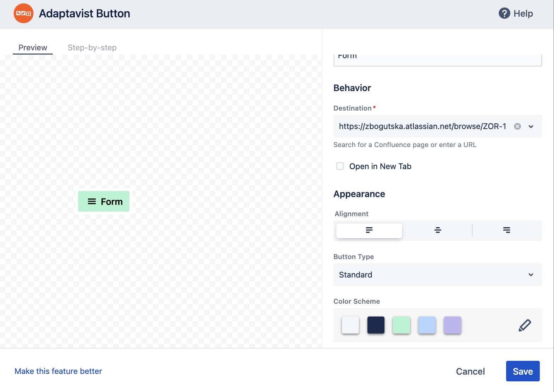
Task: Clear the Destination URL with the x icon
Action: 517,126
